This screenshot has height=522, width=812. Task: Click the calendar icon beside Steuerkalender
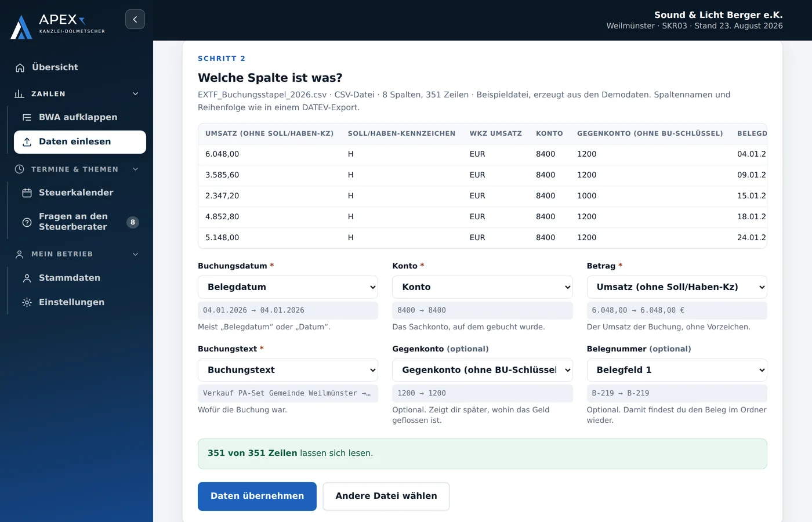pos(27,193)
